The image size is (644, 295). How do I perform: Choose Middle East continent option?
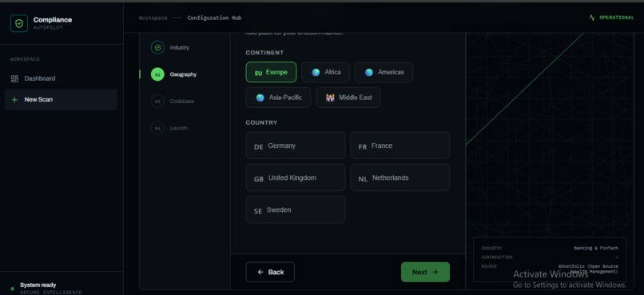pyautogui.click(x=348, y=98)
